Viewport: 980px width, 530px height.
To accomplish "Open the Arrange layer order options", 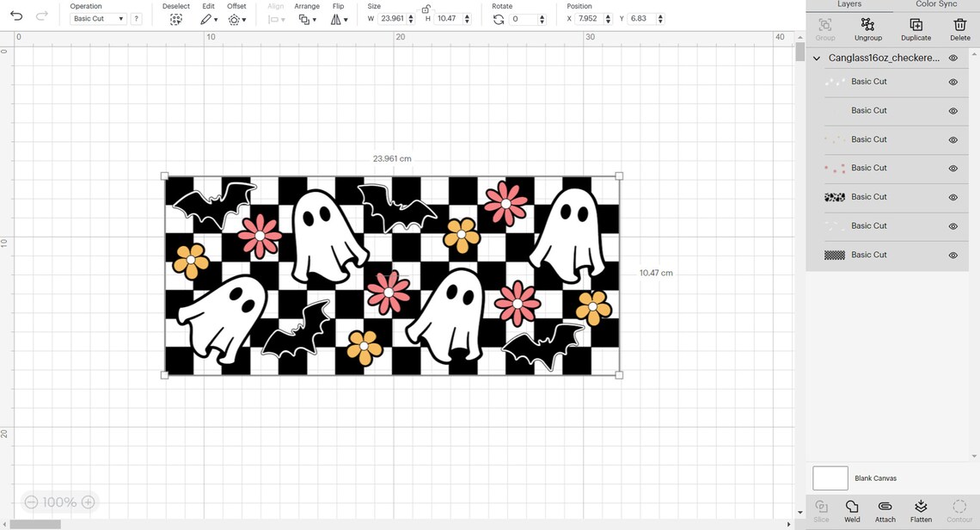I will (x=307, y=18).
